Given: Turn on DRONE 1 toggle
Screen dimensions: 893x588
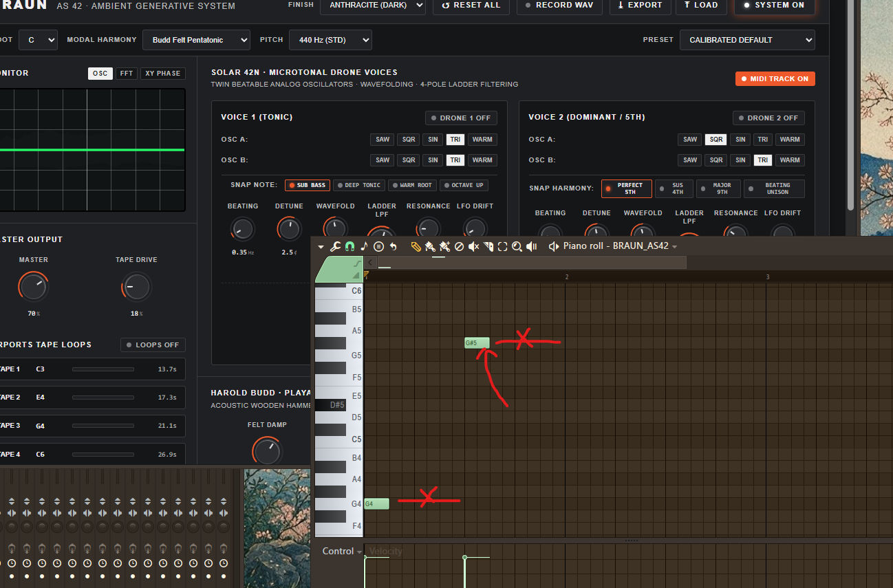Looking at the screenshot, I should click(x=461, y=118).
